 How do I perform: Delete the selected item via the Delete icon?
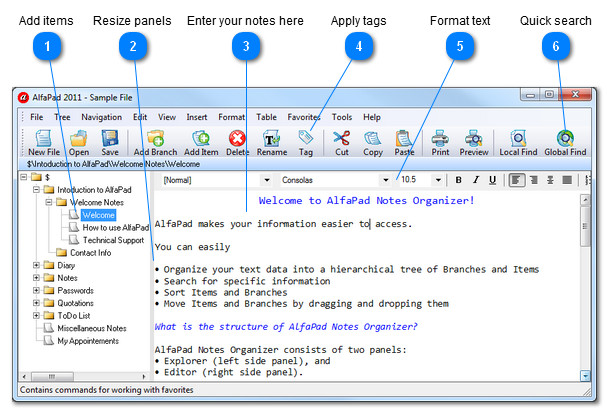237,142
